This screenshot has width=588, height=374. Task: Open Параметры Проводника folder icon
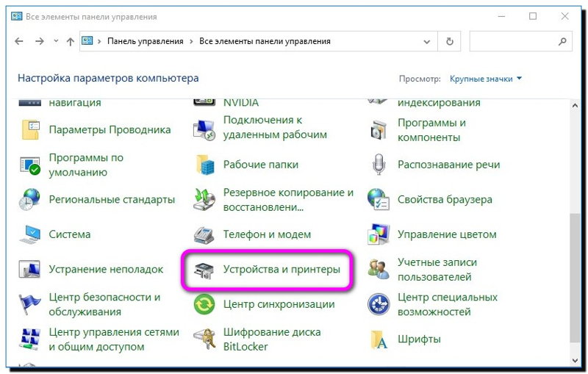click(30, 129)
